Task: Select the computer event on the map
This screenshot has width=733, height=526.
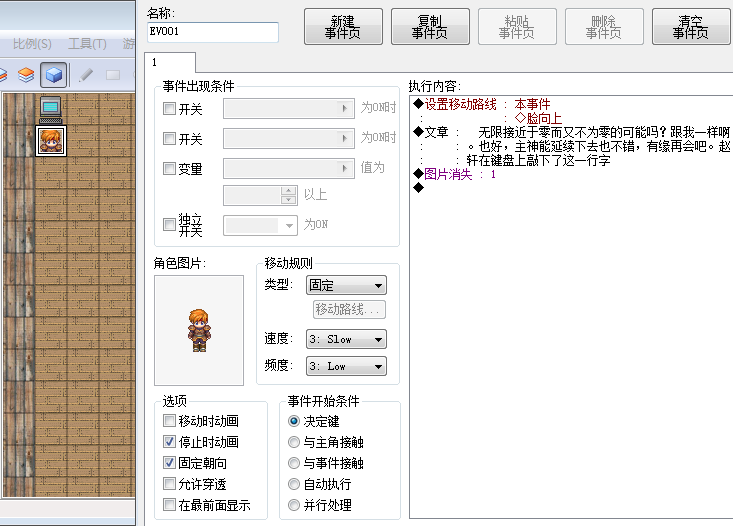Action: tap(50, 109)
